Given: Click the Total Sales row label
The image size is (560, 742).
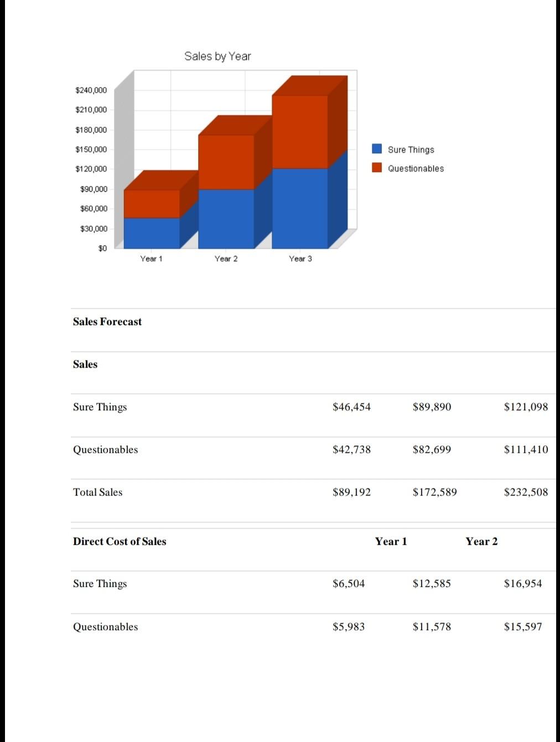Looking at the screenshot, I should click(97, 492).
